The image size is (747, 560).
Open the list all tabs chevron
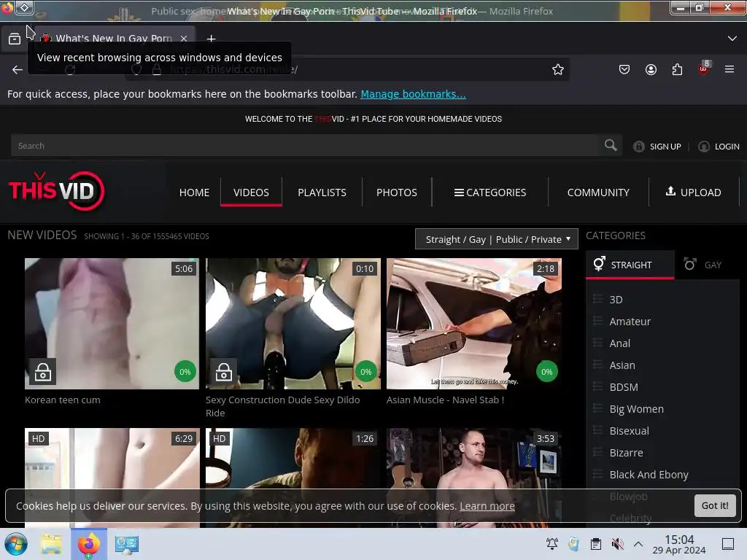732,39
